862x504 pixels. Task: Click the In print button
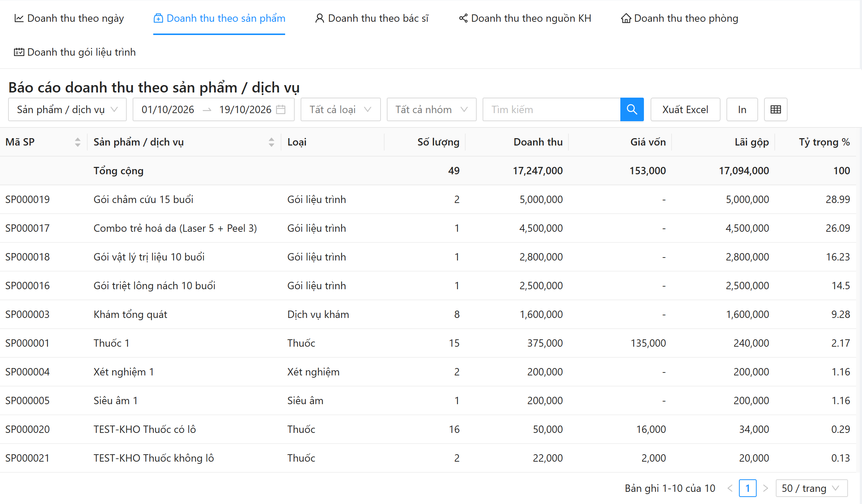coord(742,109)
